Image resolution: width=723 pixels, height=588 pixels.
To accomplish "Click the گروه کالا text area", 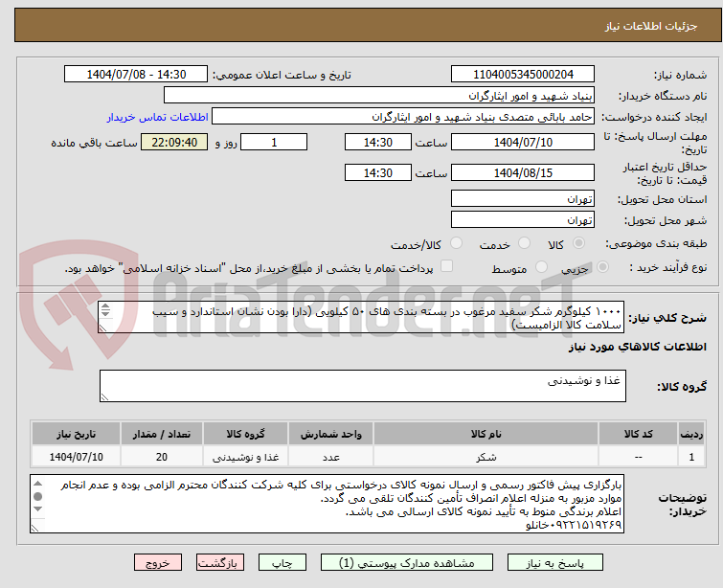I will (362, 386).
